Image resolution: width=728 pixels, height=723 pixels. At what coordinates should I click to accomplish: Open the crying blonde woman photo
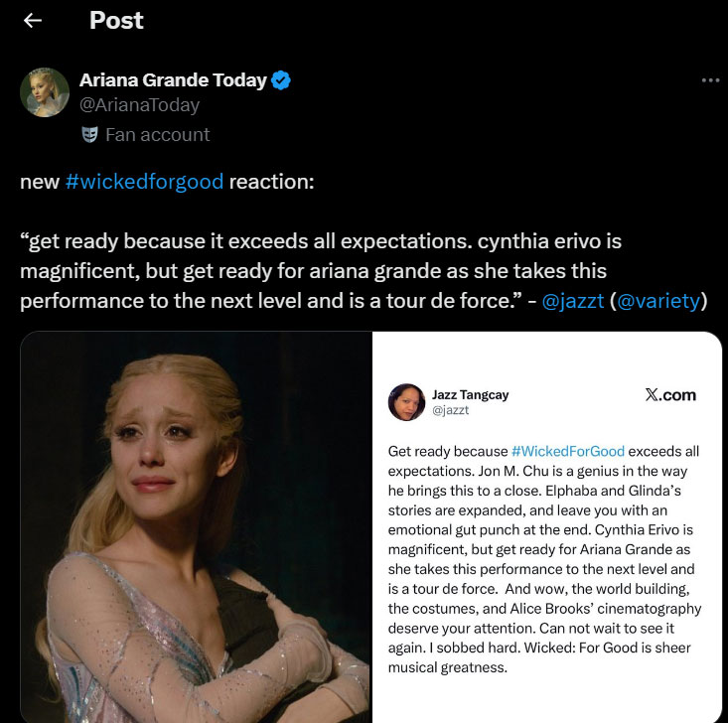[196, 526]
